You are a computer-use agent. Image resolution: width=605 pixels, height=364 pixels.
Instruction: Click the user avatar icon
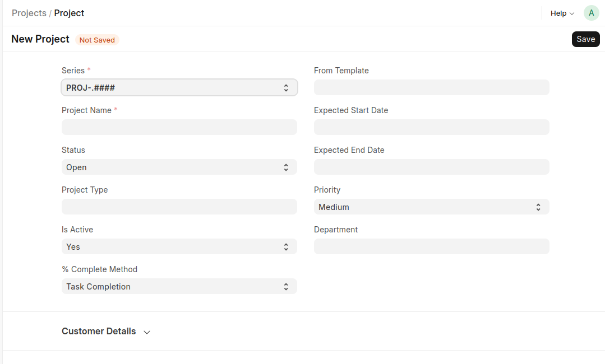pyautogui.click(x=591, y=13)
